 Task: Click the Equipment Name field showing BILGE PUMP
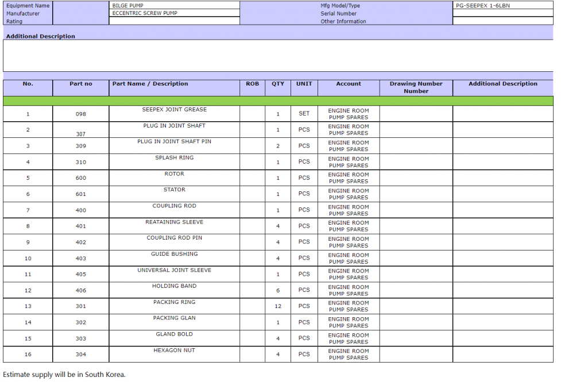point(174,5)
